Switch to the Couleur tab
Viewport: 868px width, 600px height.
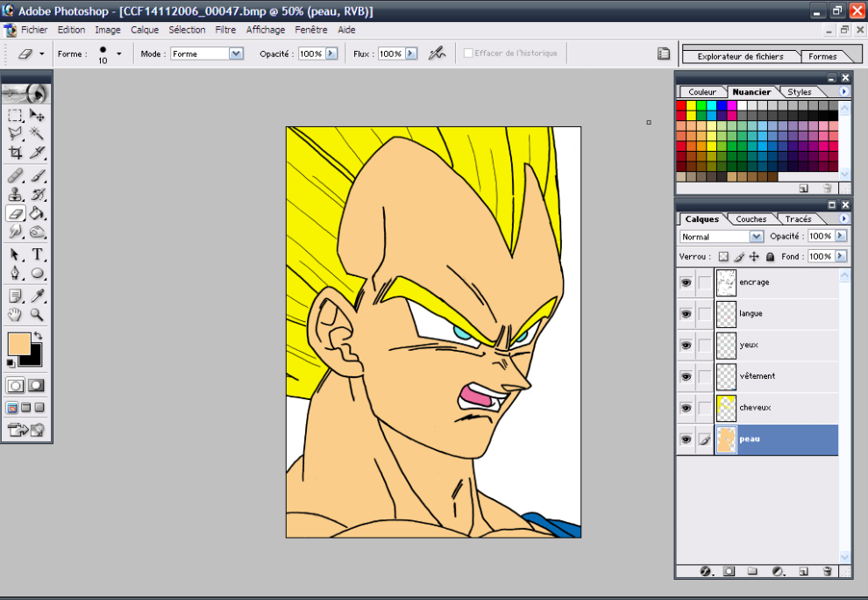point(702,92)
